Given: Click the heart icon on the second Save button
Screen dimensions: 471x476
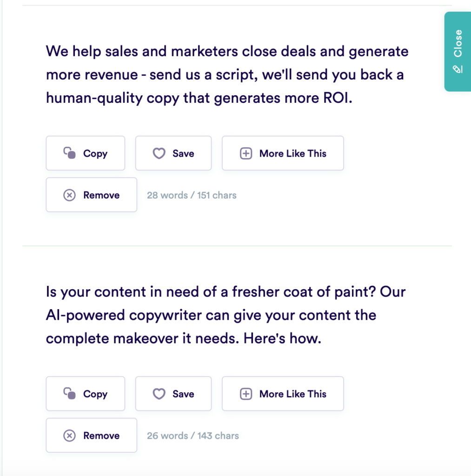Looking at the screenshot, I should [x=159, y=394].
